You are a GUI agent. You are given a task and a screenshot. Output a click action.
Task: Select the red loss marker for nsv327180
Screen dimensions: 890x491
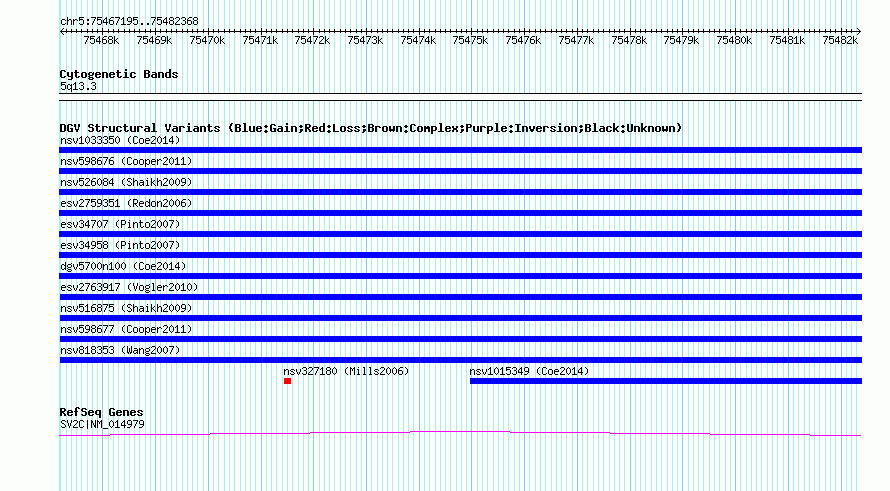pos(287,381)
